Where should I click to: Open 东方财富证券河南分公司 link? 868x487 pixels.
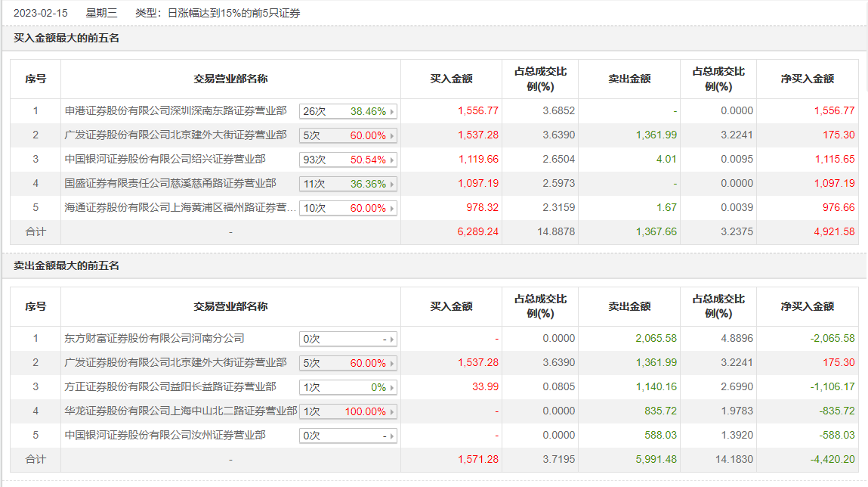[155, 339]
